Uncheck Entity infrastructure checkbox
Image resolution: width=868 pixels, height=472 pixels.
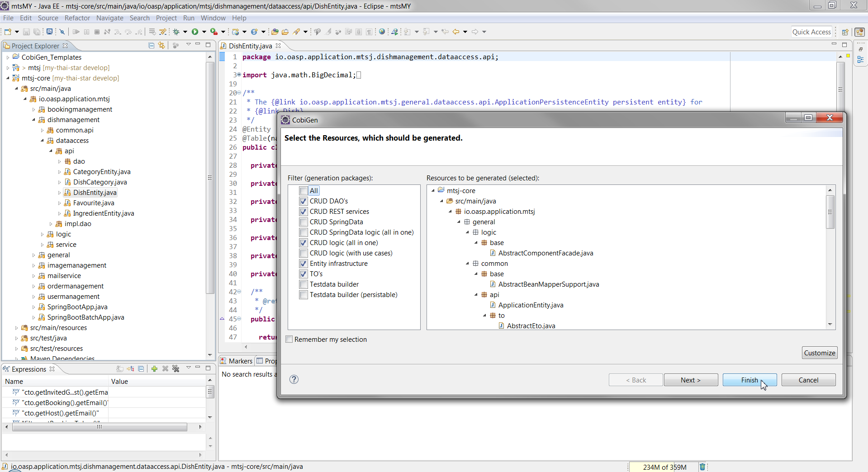(304, 264)
